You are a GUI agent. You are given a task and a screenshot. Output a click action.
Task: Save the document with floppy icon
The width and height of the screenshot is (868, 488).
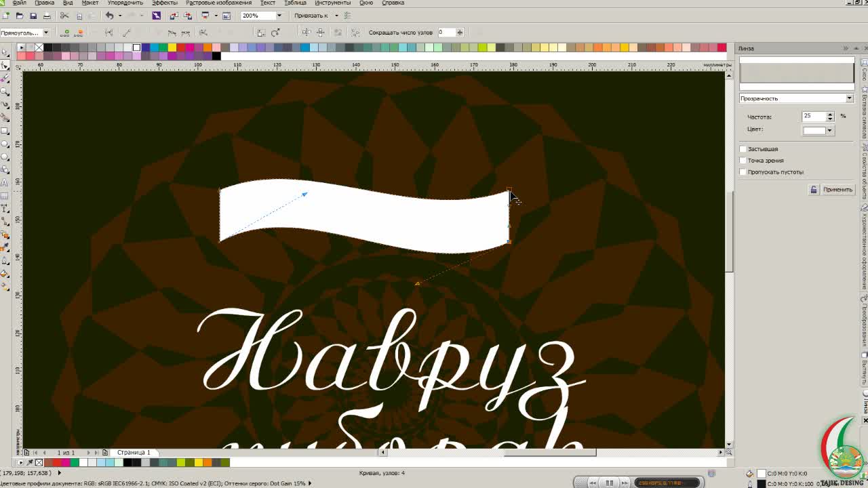(x=33, y=15)
